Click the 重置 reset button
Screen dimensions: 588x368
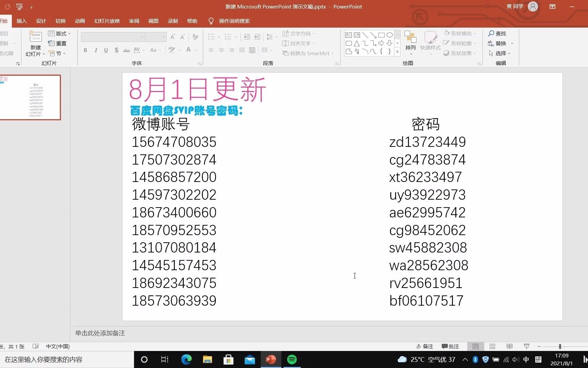tap(58, 43)
